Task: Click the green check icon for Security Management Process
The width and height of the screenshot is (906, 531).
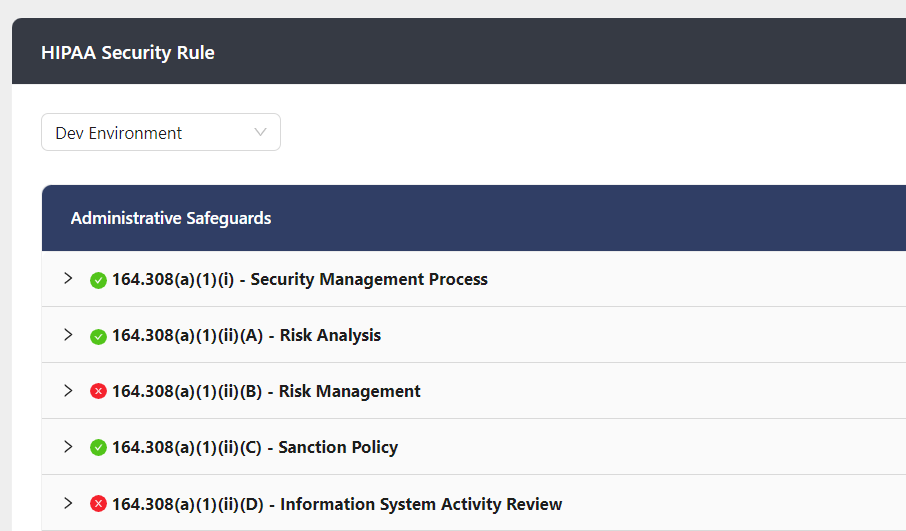Action: pos(98,280)
